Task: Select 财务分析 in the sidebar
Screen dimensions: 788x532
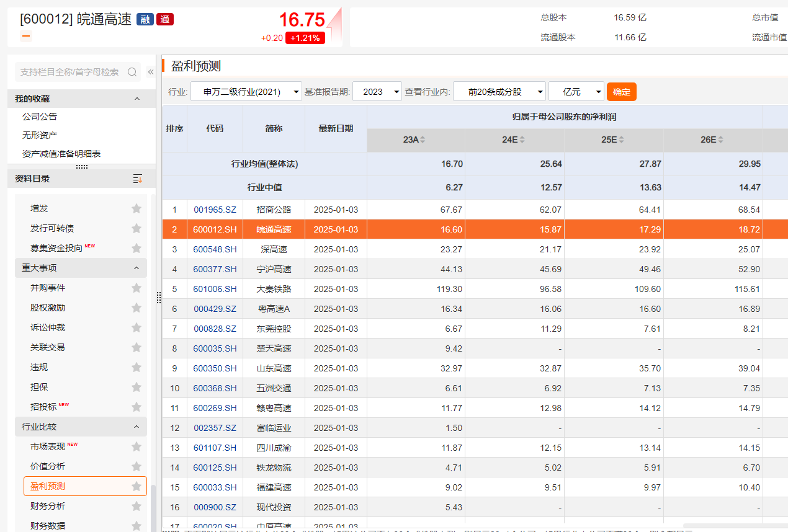Action: [x=48, y=506]
